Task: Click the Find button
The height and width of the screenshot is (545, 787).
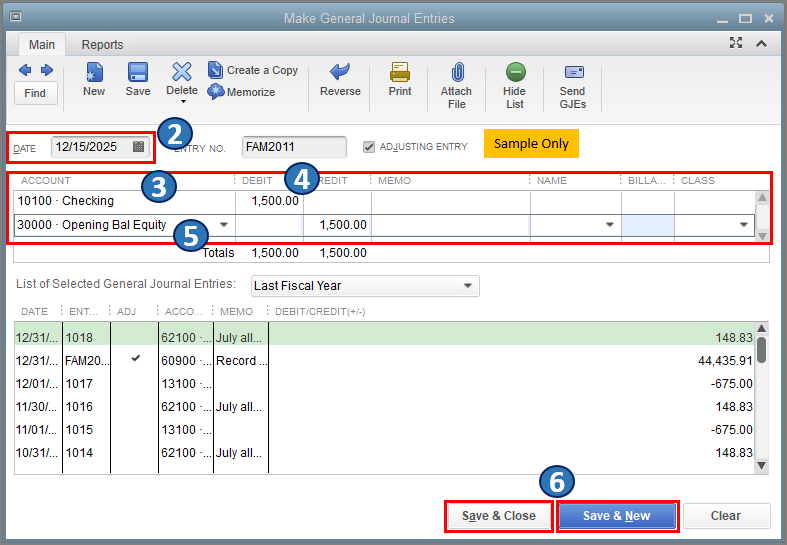Action: pos(35,93)
